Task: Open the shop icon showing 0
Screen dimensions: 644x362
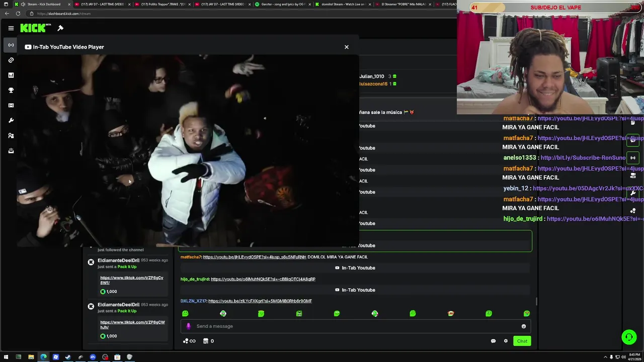Action: point(208,341)
